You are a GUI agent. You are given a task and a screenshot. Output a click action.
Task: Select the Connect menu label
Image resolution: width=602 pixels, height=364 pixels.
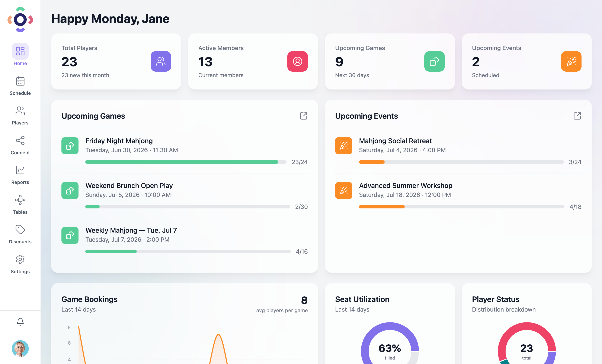20,153
